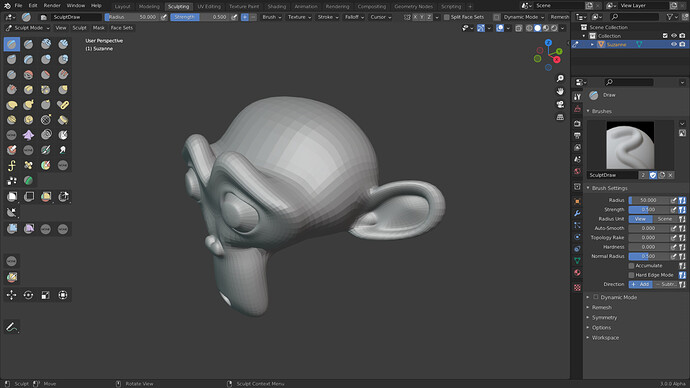Expand Suzanne object in outliner
The height and width of the screenshot is (388, 690).
[592, 44]
